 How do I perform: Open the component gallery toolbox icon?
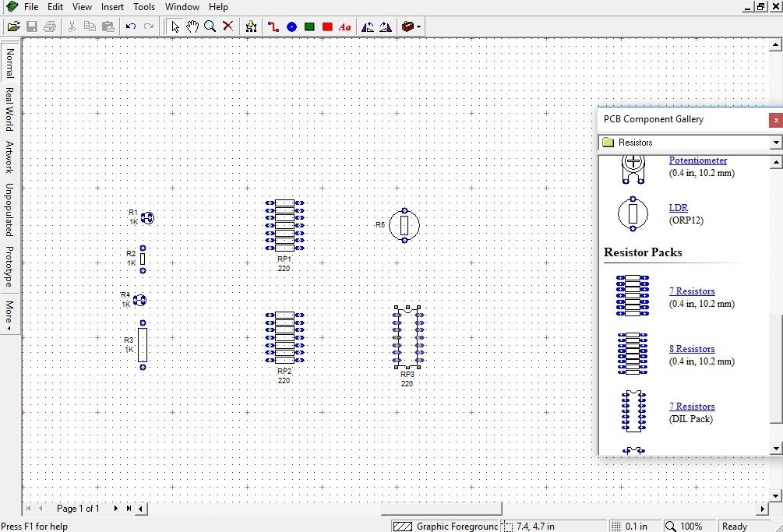pyautogui.click(x=408, y=26)
